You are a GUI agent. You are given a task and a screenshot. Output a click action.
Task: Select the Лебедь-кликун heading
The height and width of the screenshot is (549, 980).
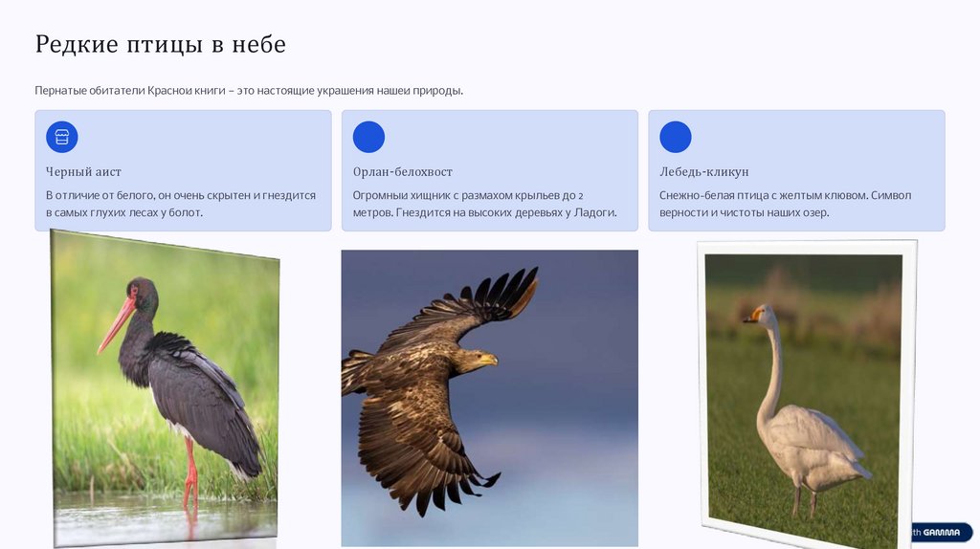[x=703, y=172]
